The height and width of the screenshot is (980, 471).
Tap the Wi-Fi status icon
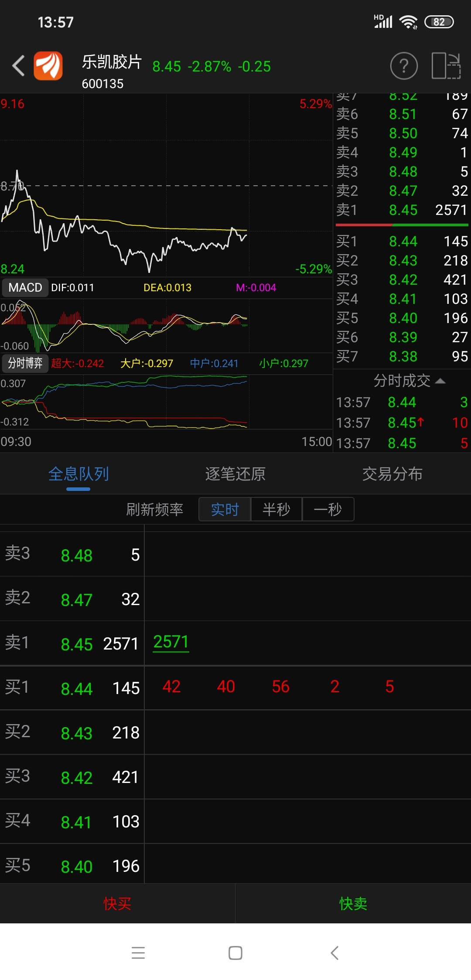408,22
